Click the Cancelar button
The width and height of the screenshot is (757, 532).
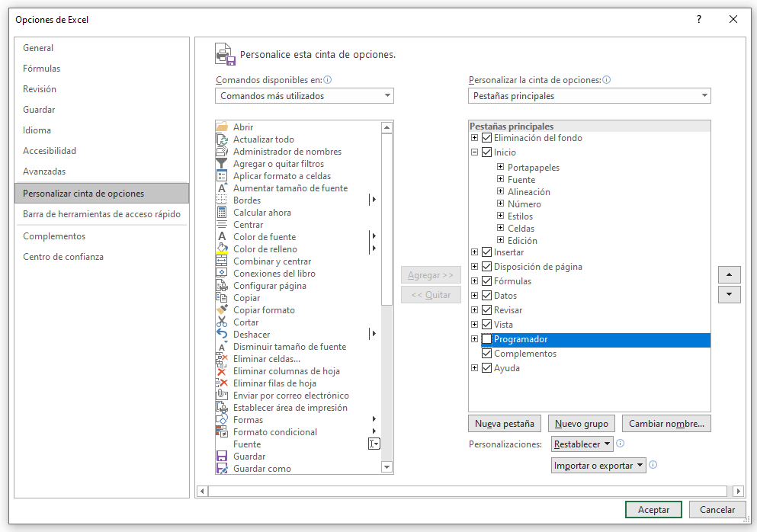coord(717,510)
